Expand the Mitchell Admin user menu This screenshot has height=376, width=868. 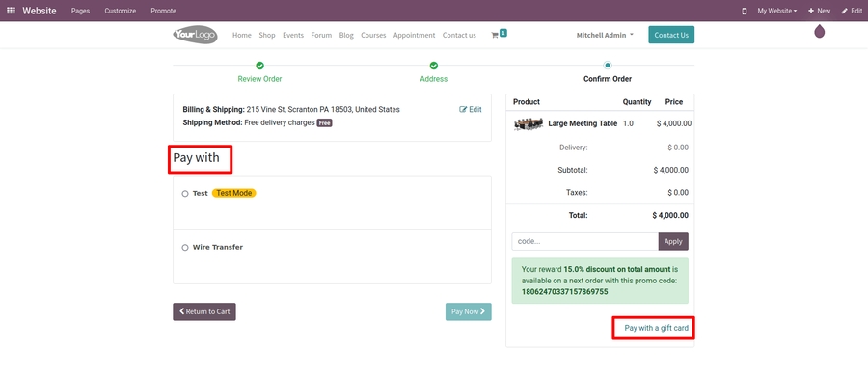click(x=605, y=35)
